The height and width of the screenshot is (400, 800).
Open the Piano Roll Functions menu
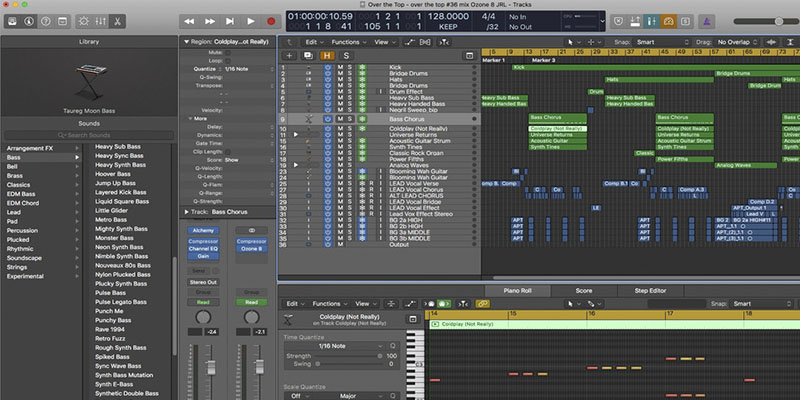pyautogui.click(x=329, y=304)
